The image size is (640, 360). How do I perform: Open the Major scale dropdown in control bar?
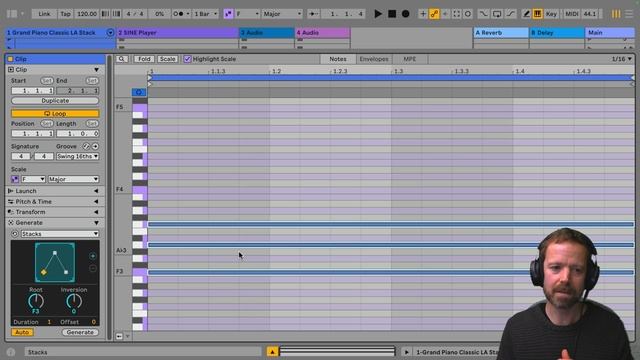pyautogui.click(x=282, y=14)
